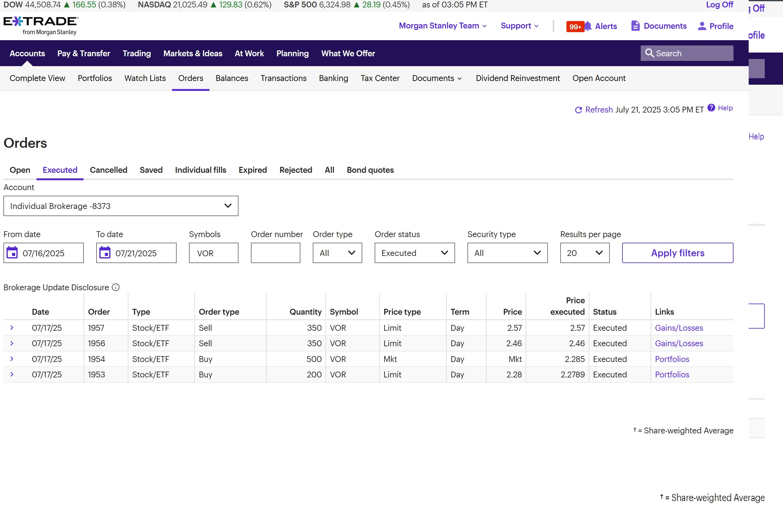The image size is (783, 532).
Task: Click the To date calendar icon
Action: pos(105,253)
